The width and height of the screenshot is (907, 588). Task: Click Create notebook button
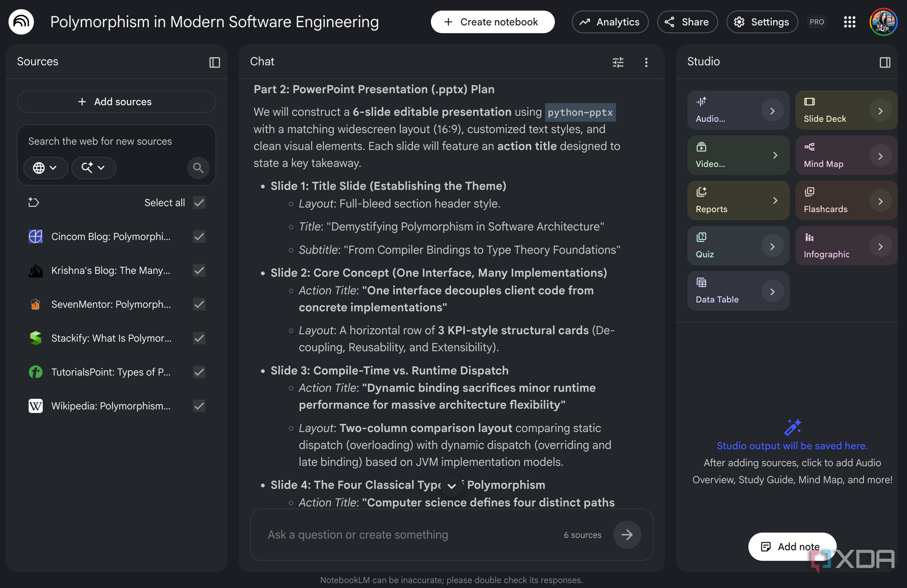pos(492,22)
